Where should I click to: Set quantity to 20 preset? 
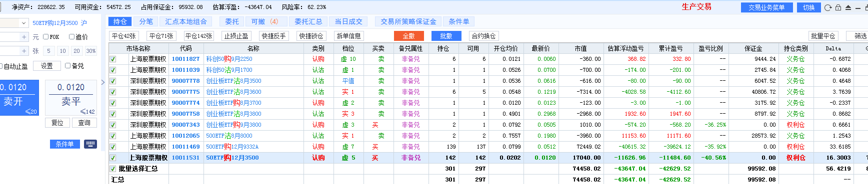(76, 51)
